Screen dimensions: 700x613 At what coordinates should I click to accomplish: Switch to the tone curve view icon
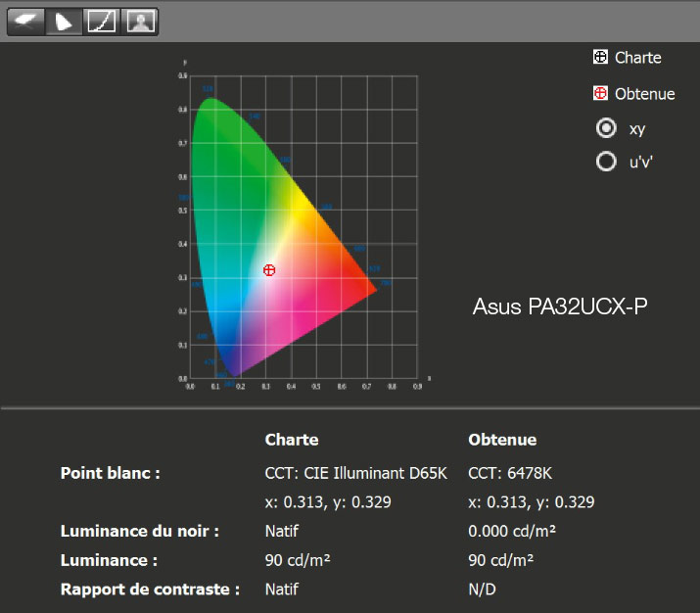coord(102,21)
